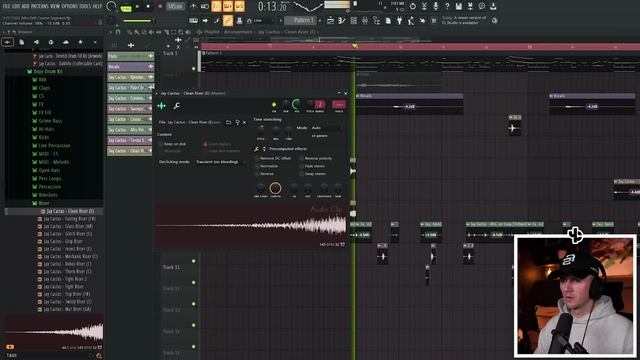Click the save project floppy disk icon

click(x=459, y=6)
